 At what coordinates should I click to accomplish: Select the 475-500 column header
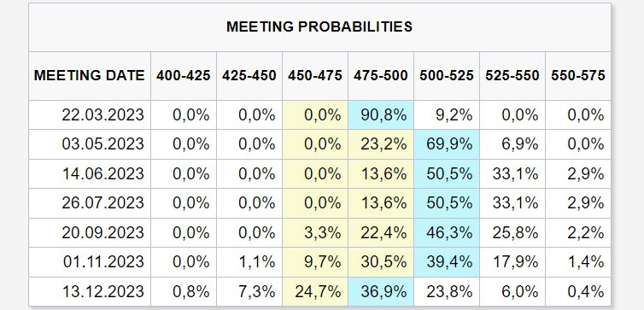tap(381, 75)
